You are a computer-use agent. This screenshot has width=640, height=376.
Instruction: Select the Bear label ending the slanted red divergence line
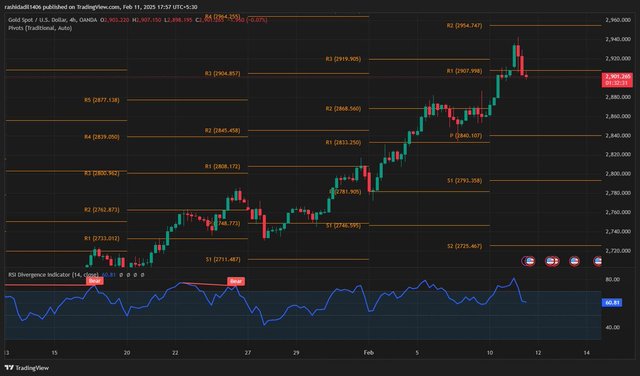tap(236, 281)
